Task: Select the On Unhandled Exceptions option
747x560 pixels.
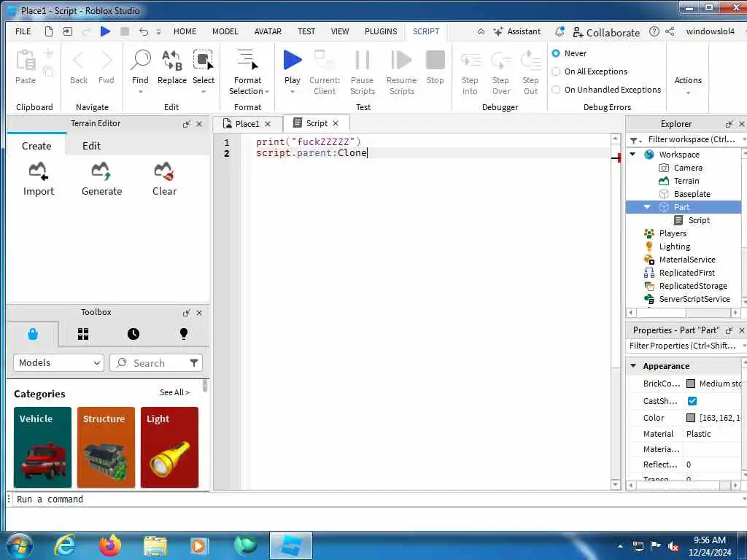Action: (555, 90)
